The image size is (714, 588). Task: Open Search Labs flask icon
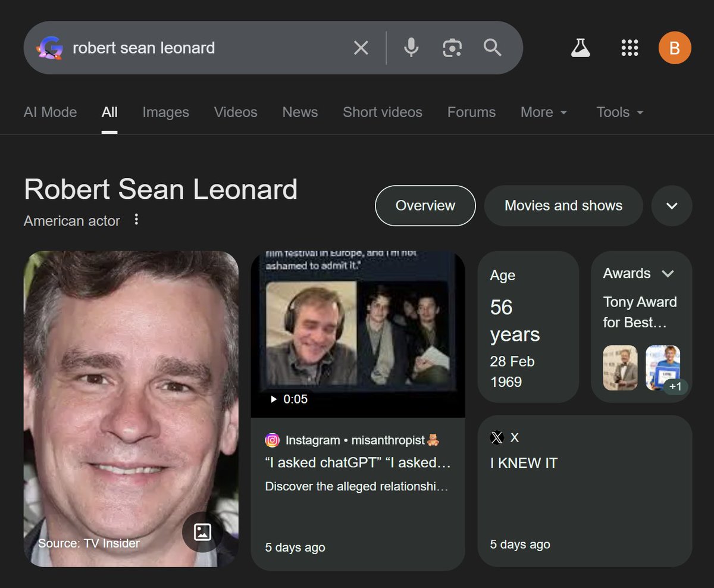[x=580, y=48]
